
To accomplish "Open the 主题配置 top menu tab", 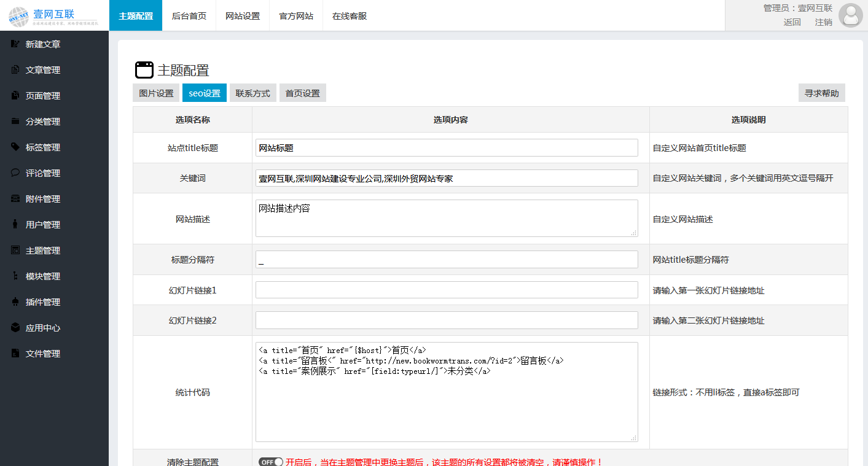I will (x=136, y=16).
